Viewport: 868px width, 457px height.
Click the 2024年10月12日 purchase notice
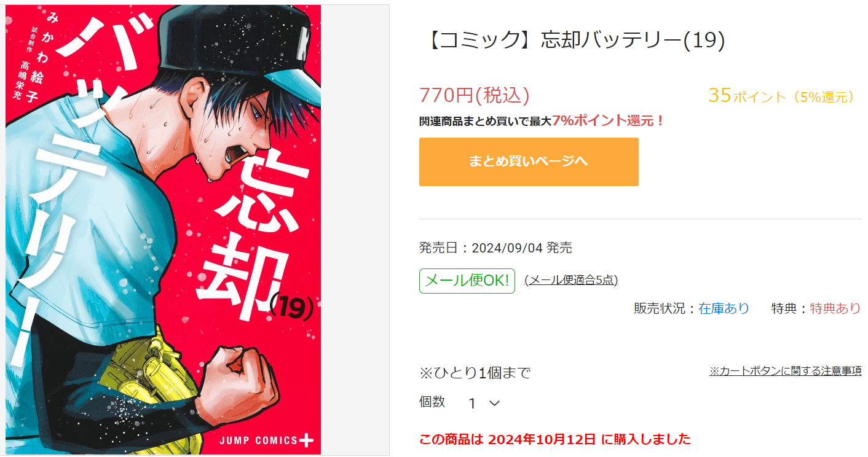[555, 439]
